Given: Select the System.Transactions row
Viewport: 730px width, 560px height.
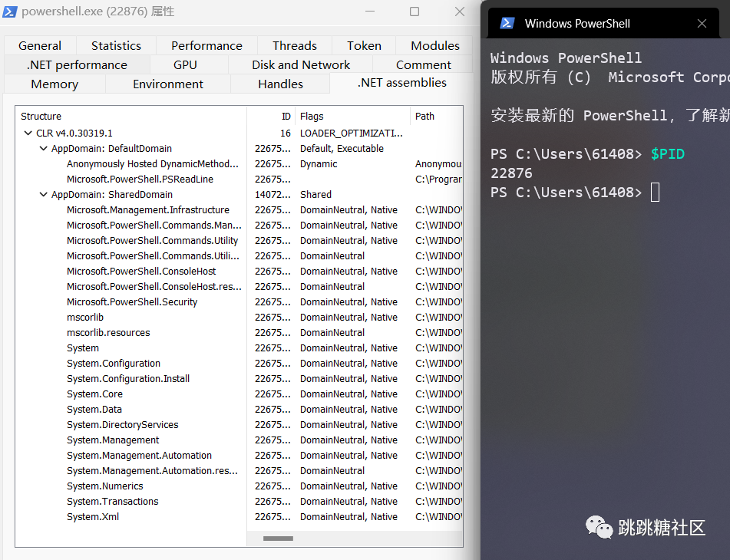Looking at the screenshot, I should point(239,502).
